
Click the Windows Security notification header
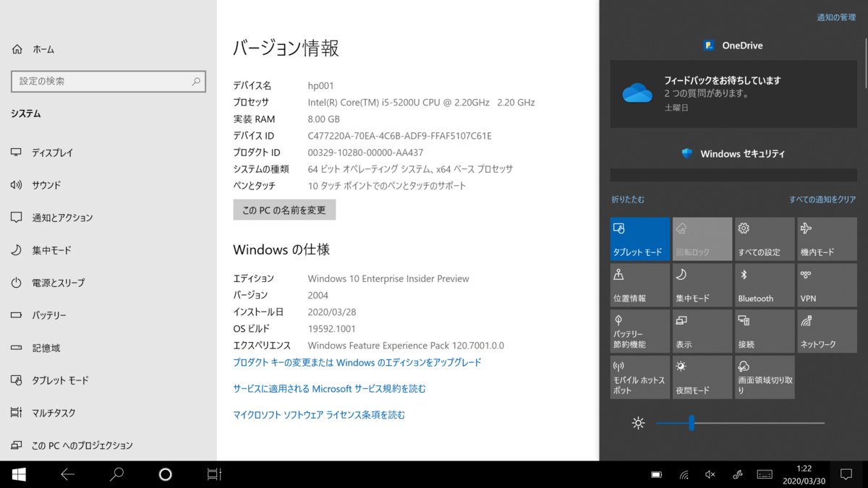(733, 153)
